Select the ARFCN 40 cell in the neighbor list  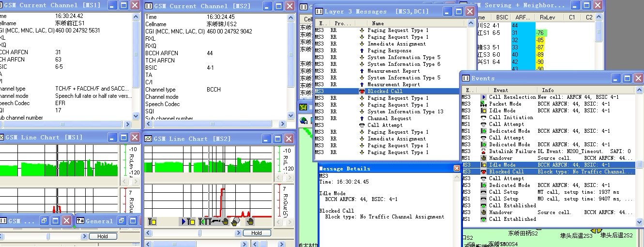[522, 55]
